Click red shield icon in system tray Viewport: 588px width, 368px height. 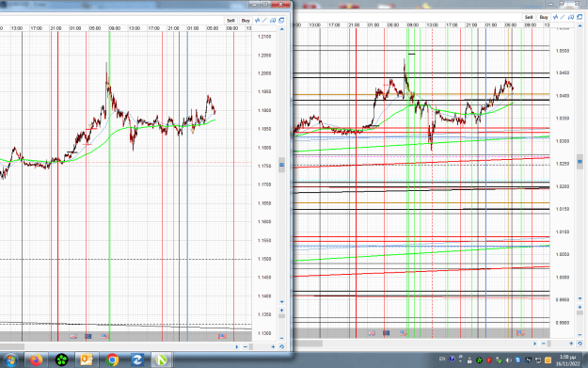point(488,360)
